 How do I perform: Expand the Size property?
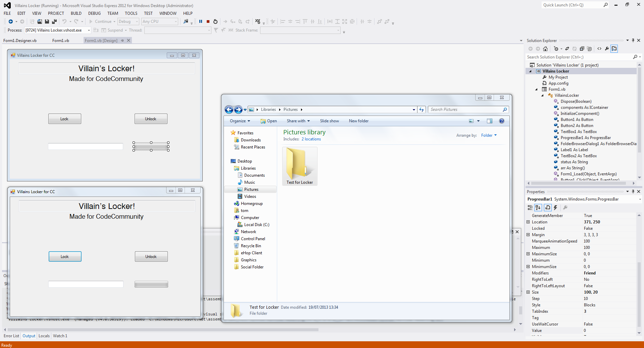(x=528, y=292)
